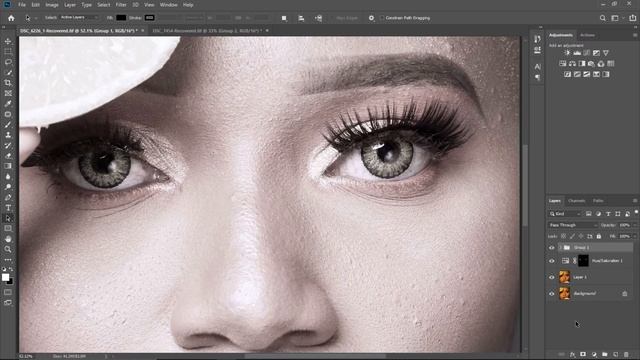Select the Eraser tool
This screenshot has width=640, height=360.
[8, 156]
